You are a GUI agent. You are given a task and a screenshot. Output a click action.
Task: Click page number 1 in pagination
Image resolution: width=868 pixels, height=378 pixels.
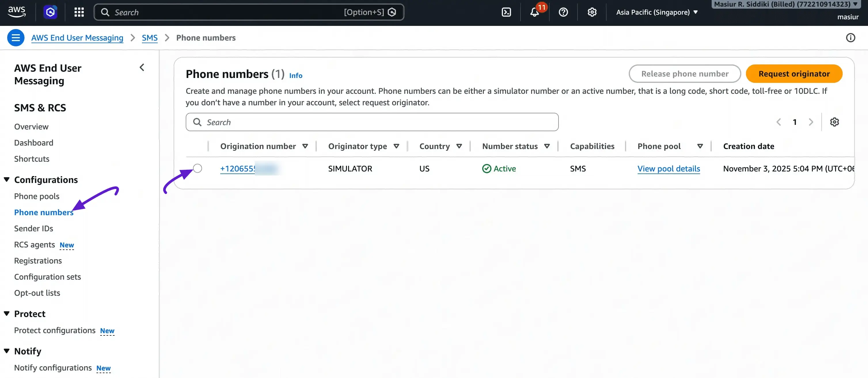795,122
